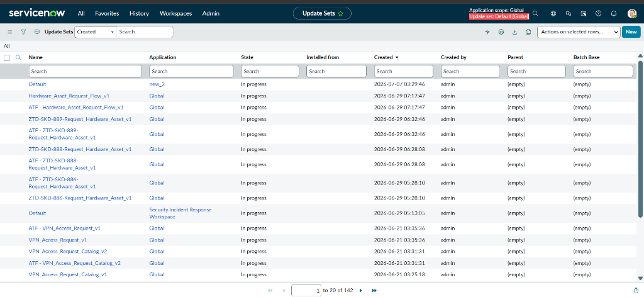
Task: Click the Name column header
Action: click(x=35, y=57)
